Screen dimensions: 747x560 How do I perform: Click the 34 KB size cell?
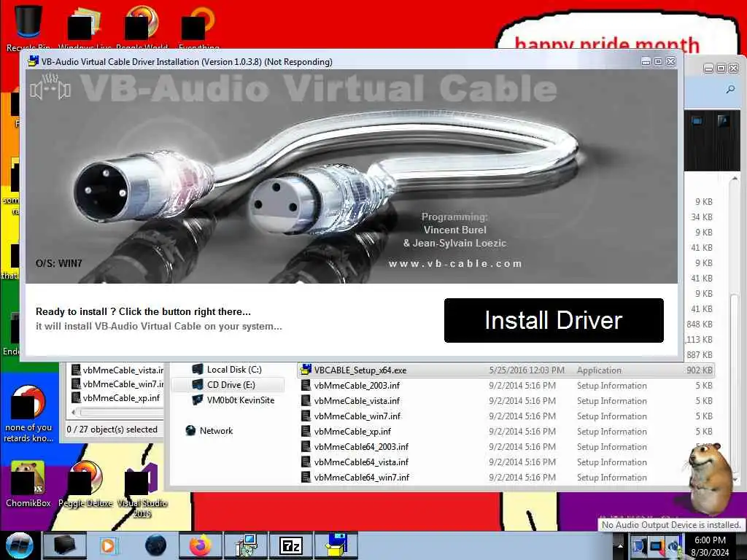tap(701, 217)
